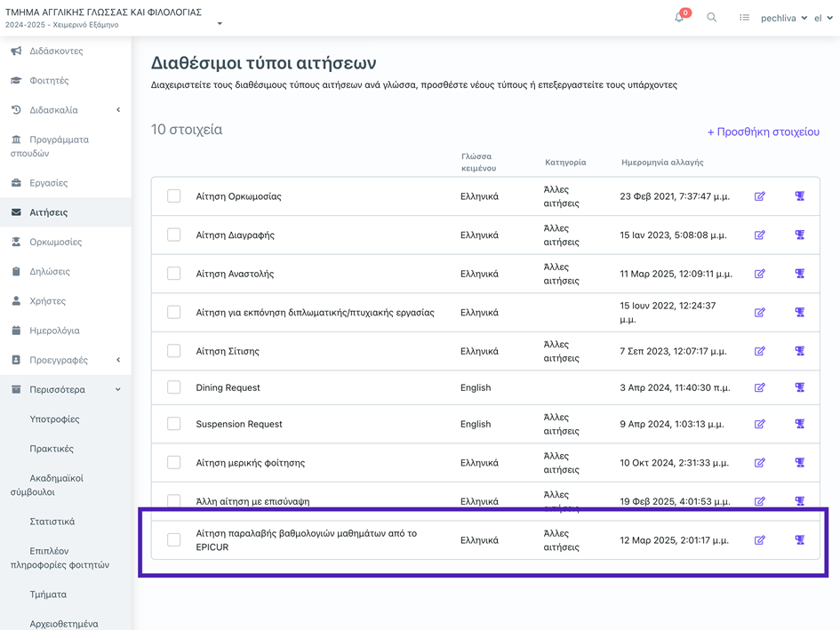840x630 pixels.
Task: Edit the Αίτηση Σίτισης entry
Action: click(x=760, y=351)
